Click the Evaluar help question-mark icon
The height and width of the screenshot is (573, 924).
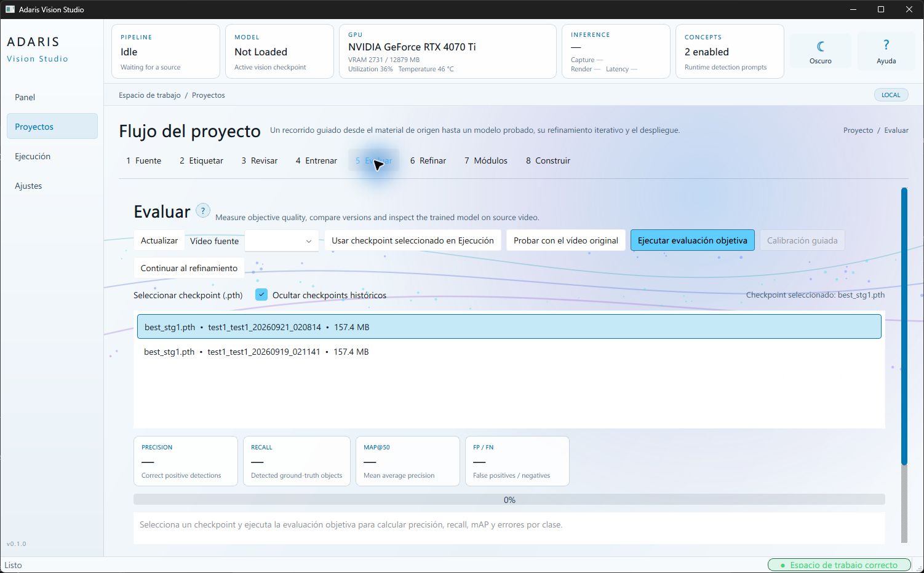click(x=203, y=211)
